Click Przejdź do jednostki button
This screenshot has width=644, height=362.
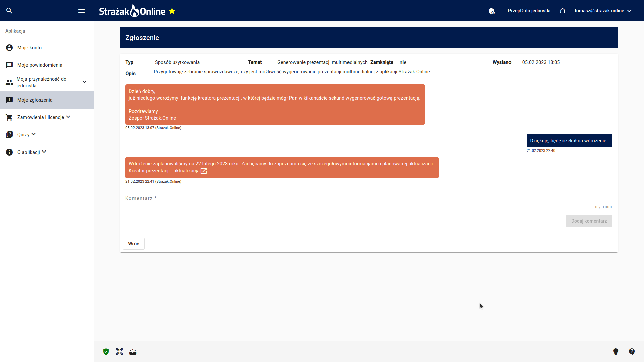point(529,11)
